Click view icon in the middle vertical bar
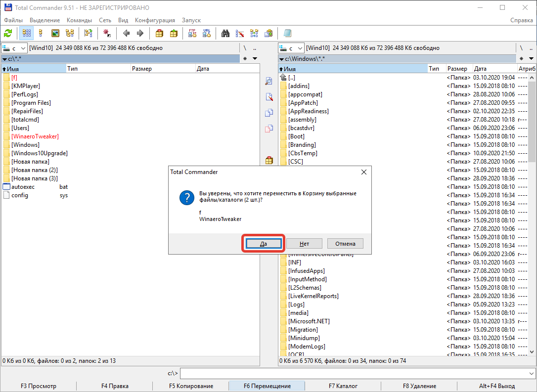The height and width of the screenshot is (392, 537). click(269, 81)
